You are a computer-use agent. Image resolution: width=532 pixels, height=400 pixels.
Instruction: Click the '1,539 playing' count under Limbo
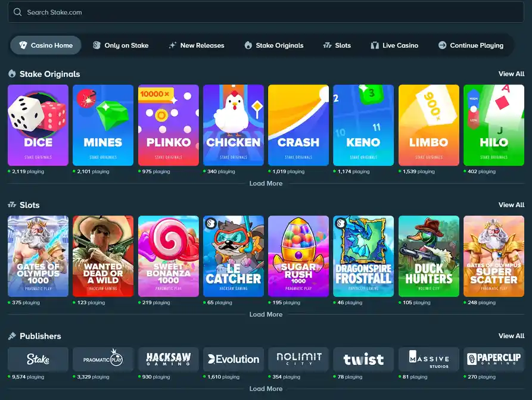(419, 171)
